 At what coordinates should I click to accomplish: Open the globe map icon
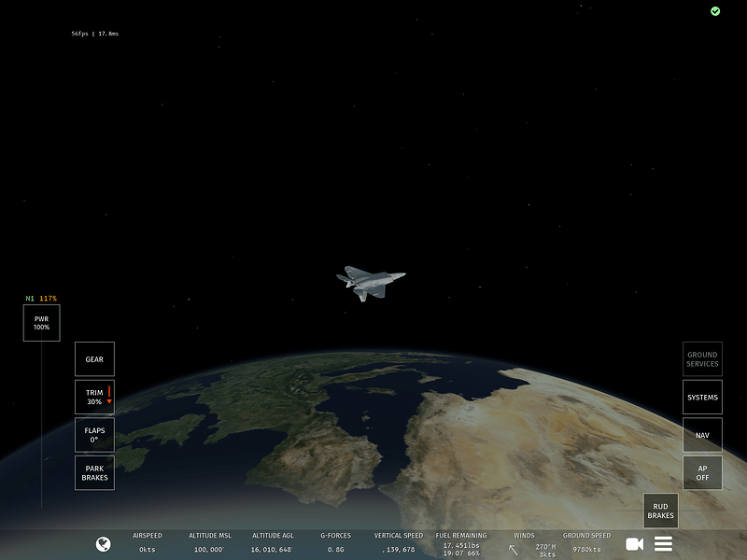point(104,544)
